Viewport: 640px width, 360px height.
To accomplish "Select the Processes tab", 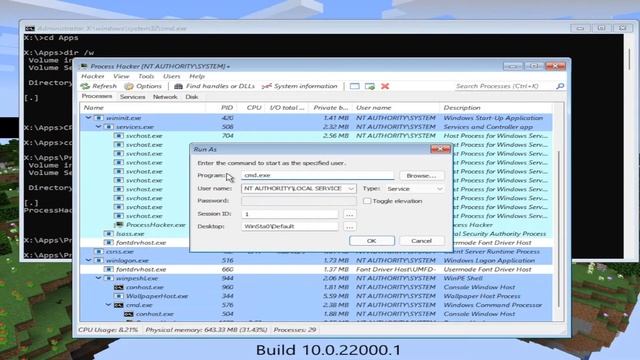I will 97,96.
